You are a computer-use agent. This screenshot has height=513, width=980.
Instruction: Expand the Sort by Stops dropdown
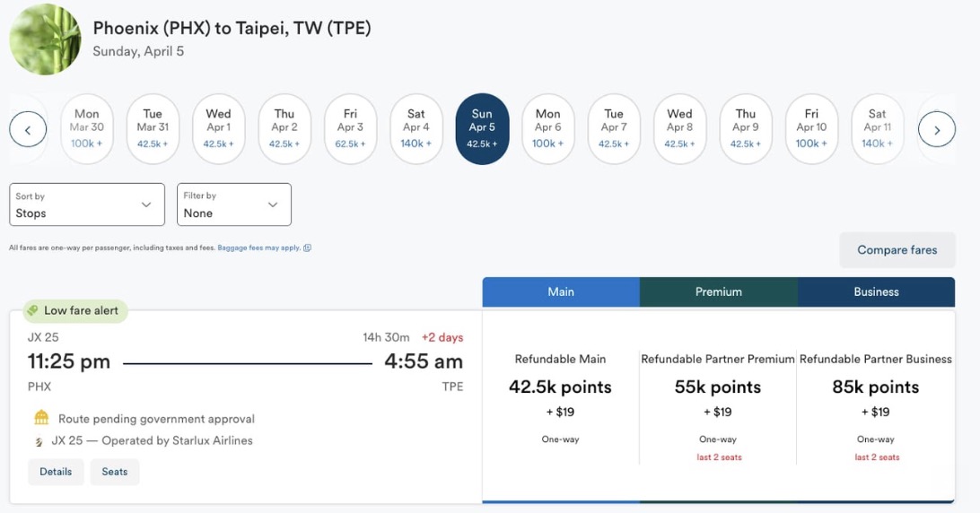[x=87, y=204]
